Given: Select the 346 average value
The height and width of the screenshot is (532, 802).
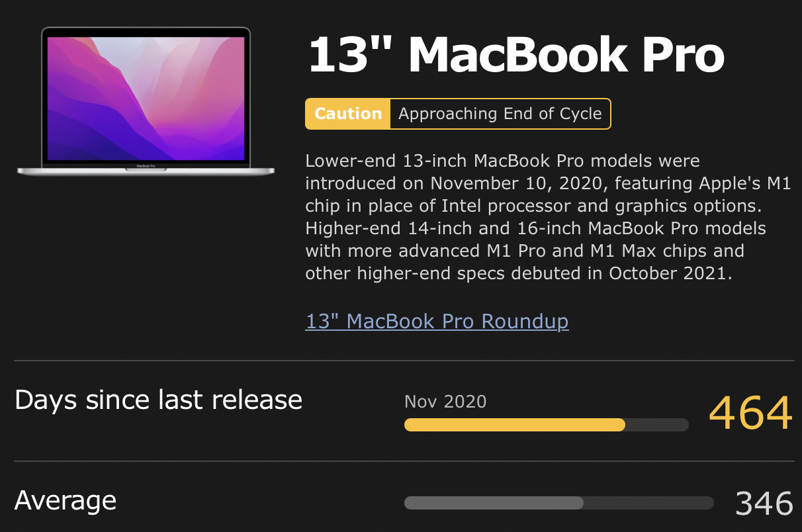Looking at the screenshot, I should pos(764,504).
